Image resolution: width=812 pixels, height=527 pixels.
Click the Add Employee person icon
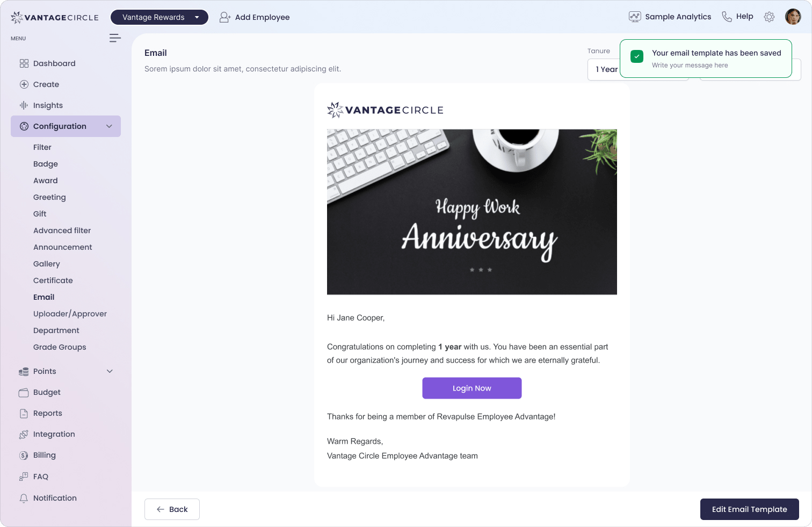[x=224, y=17]
